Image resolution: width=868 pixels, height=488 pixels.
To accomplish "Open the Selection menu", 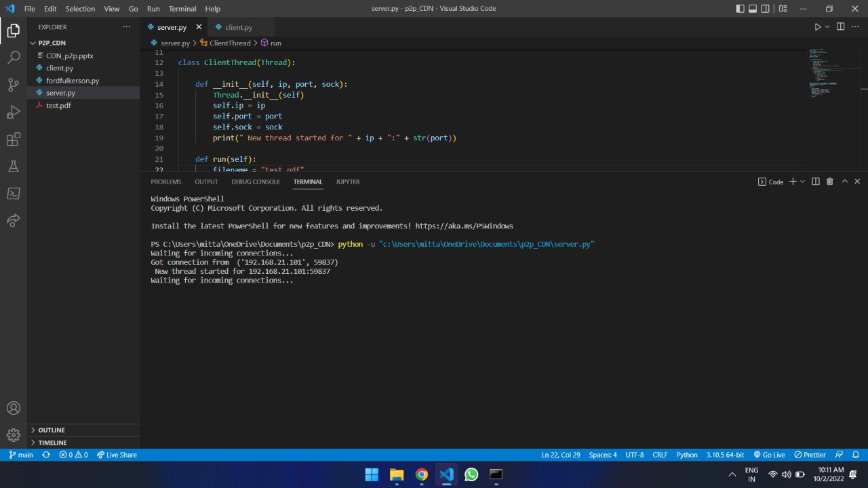I will 80,9.
